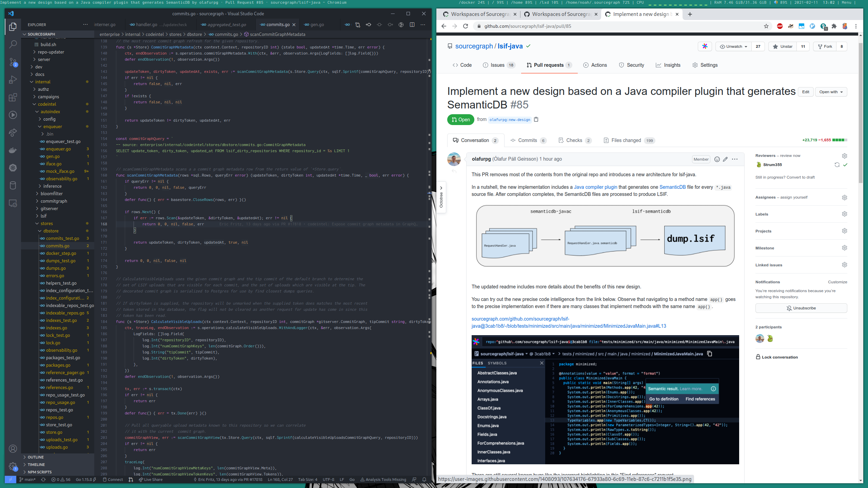This screenshot has height=488, width=868.
Task: Click Live Share in status bar
Action: tap(151, 480)
